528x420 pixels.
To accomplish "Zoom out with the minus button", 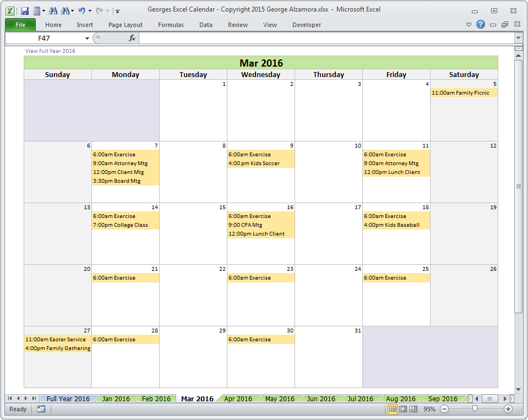I will [444, 409].
